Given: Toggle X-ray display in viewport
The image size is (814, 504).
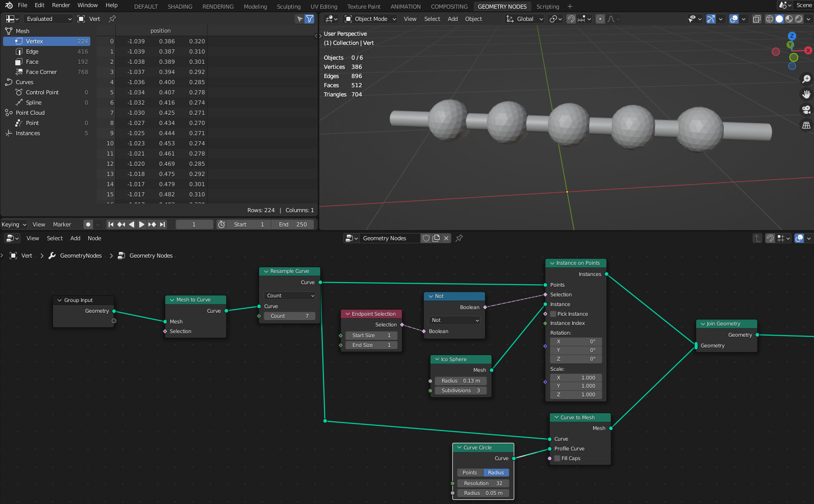Looking at the screenshot, I should [x=757, y=19].
